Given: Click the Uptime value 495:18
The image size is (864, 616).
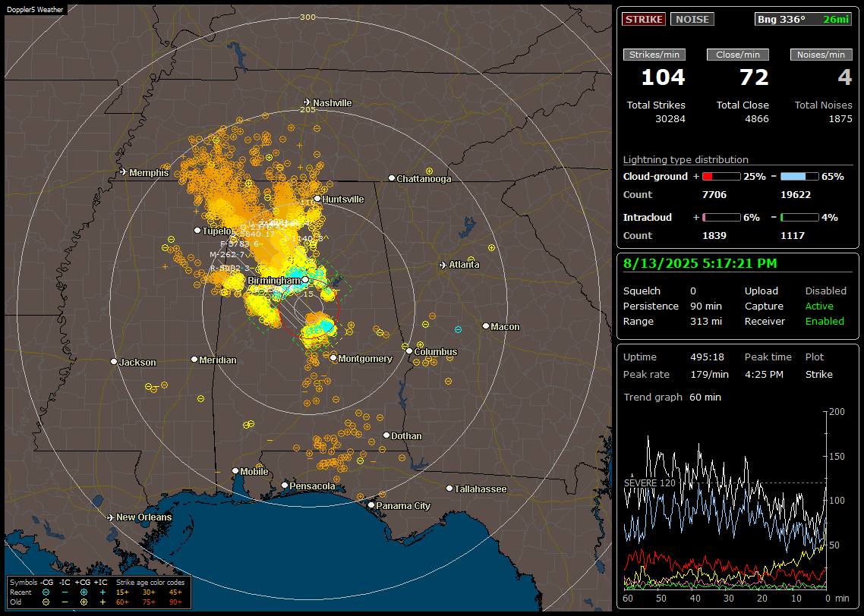Looking at the screenshot, I should [x=707, y=357].
